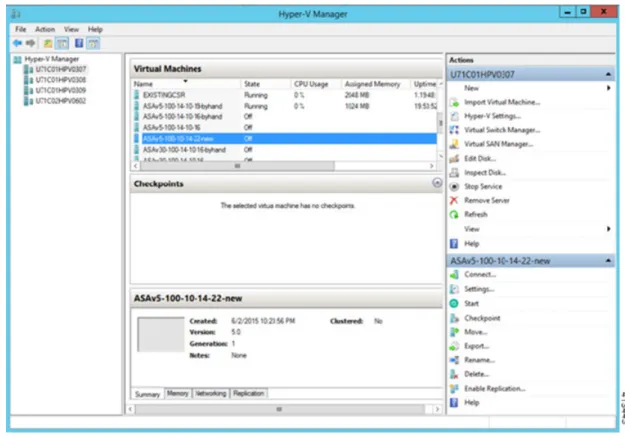Click the Connect icon in VM actions
Image resolution: width=625 pixels, height=437 pixels.
click(x=454, y=275)
